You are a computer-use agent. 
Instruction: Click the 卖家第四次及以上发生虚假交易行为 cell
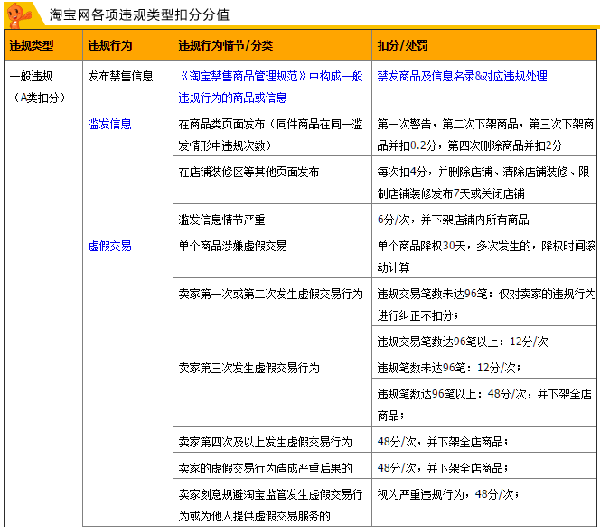pos(265,441)
